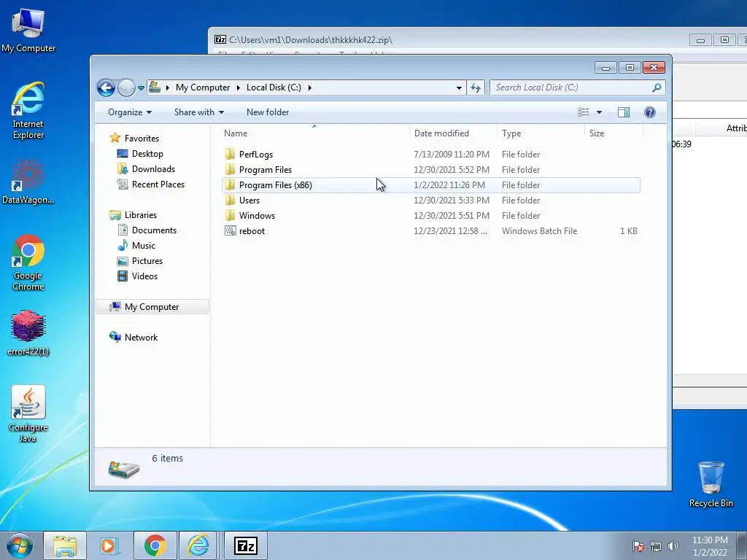Select the reboot batch file

(x=431, y=230)
